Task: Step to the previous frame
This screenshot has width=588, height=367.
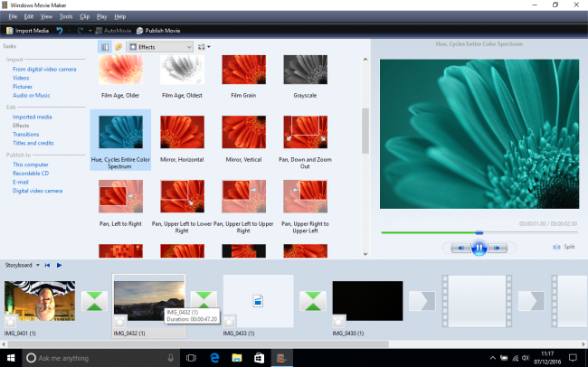Action: click(x=460, y=248)
